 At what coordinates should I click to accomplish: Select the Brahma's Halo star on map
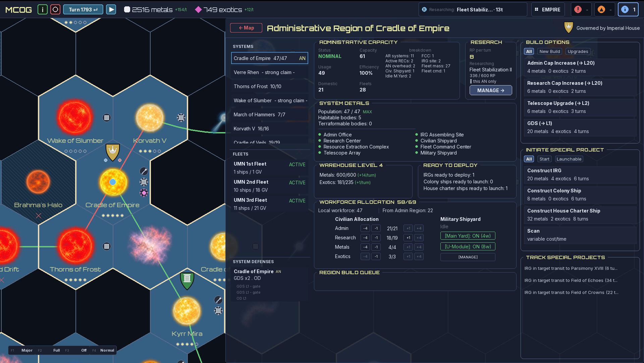click(38, 182)
